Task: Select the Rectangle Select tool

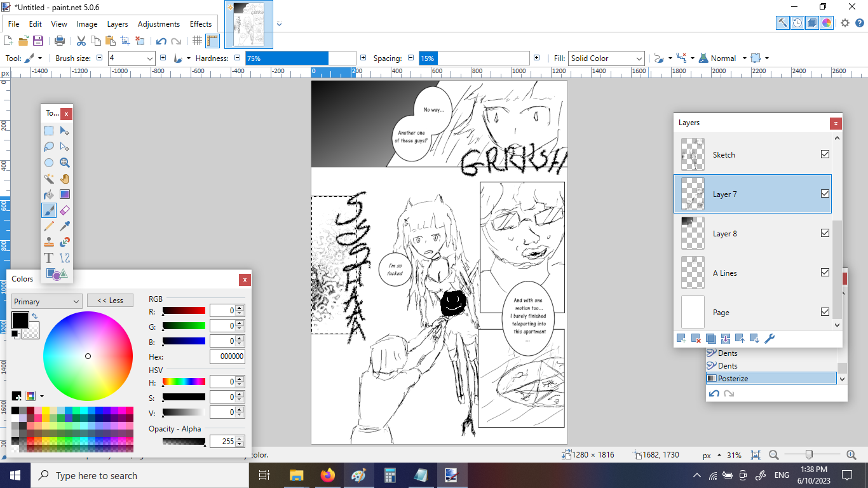Action: click(x=49, y=131)
